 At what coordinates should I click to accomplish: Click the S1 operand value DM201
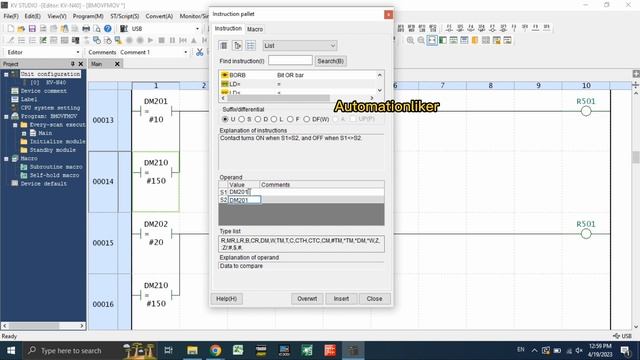tap(239, 192)
